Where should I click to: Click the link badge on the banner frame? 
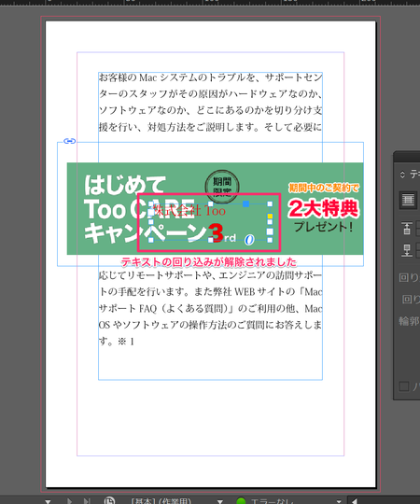click(69, 141)
